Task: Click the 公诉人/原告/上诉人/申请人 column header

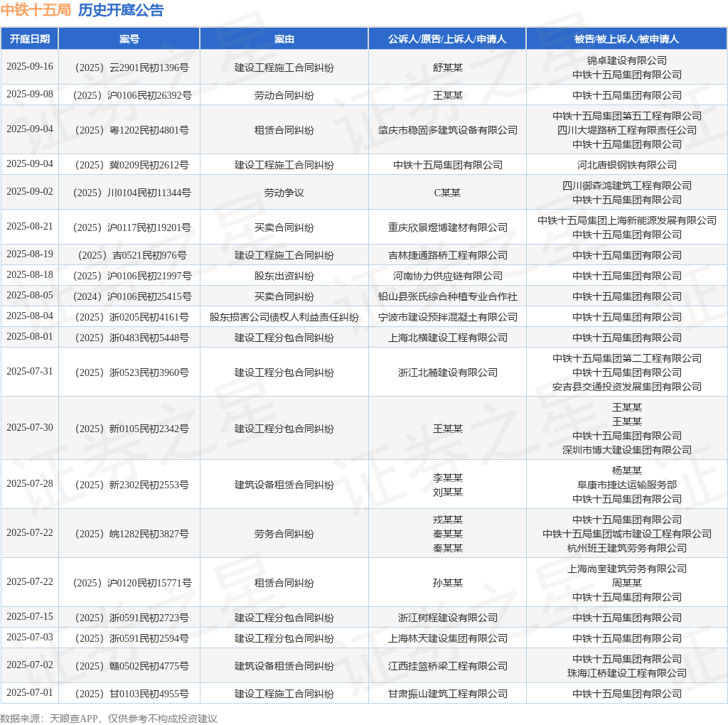Action: (x=447, y=39)
